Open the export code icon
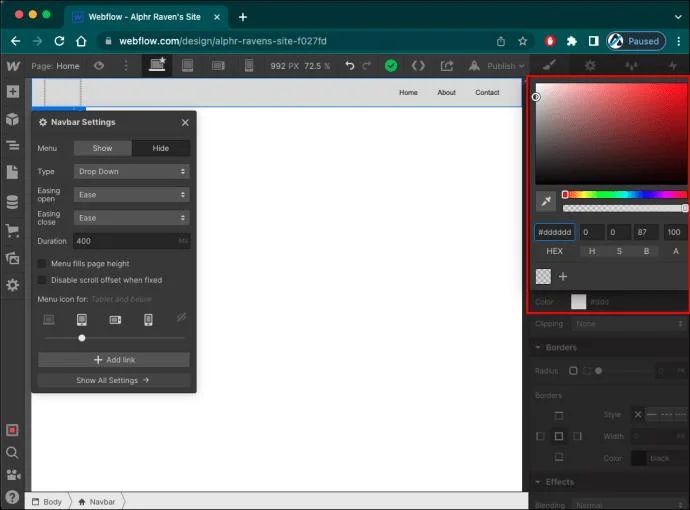 coord(418,66)
